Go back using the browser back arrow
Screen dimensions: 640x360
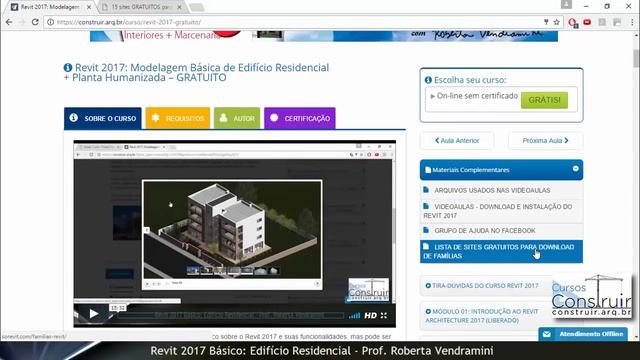(x=9, y=22)
